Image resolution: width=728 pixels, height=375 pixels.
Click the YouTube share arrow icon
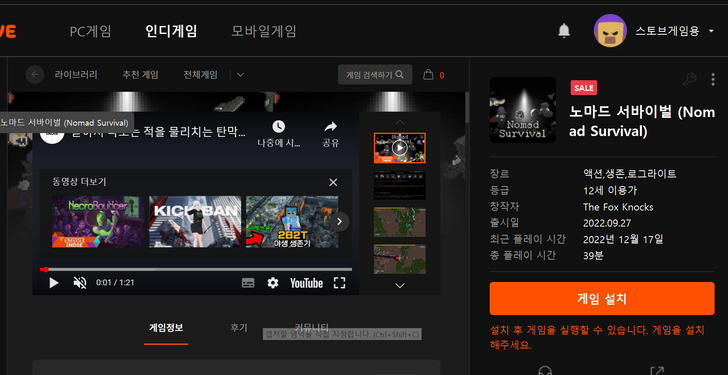coord(331,126)
